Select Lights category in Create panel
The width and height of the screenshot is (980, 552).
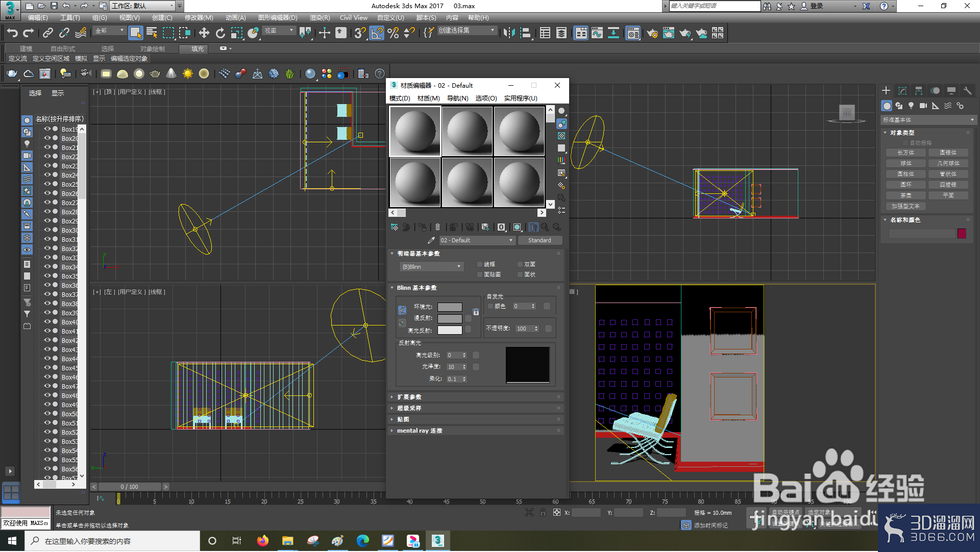[911, 106]
